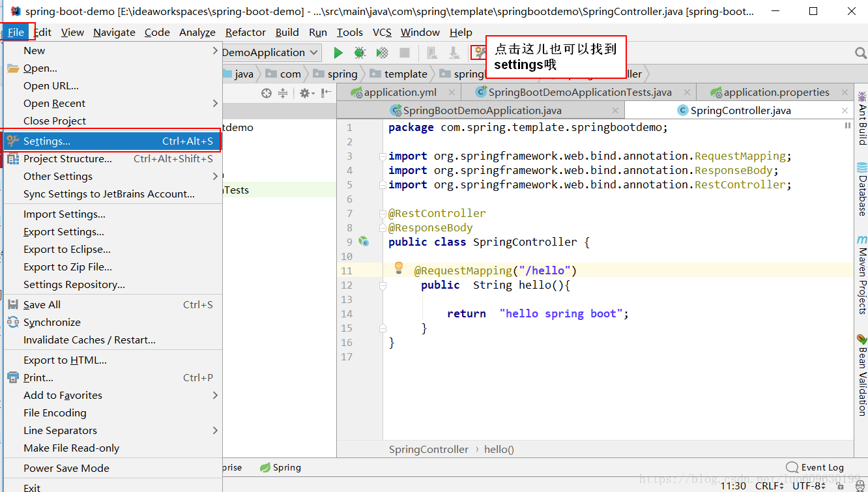Open the Edit menu
This screenshot has width=868, height=492.
pos(42,32)
